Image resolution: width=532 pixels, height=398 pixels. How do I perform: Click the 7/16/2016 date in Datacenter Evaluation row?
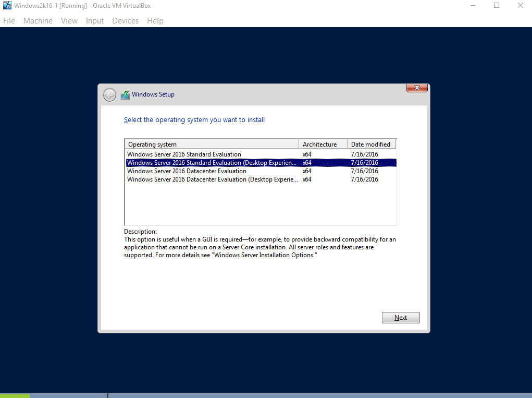tap(364, 171)
